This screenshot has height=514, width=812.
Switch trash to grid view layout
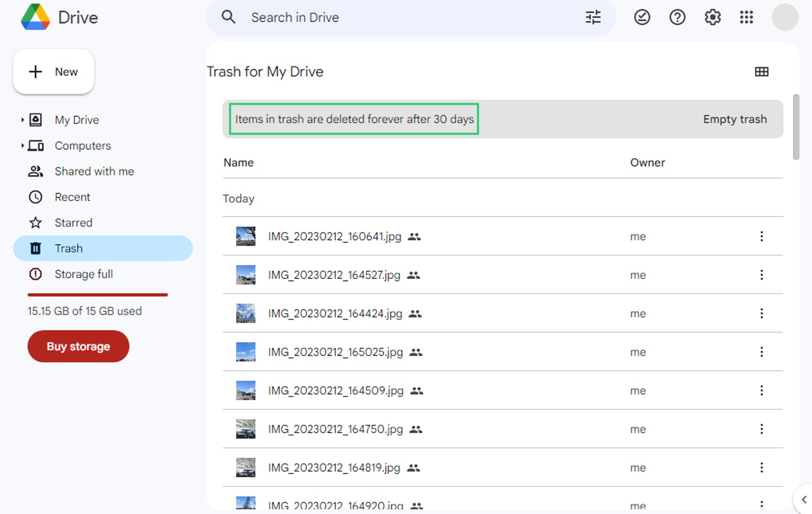[x=762, y=71]
